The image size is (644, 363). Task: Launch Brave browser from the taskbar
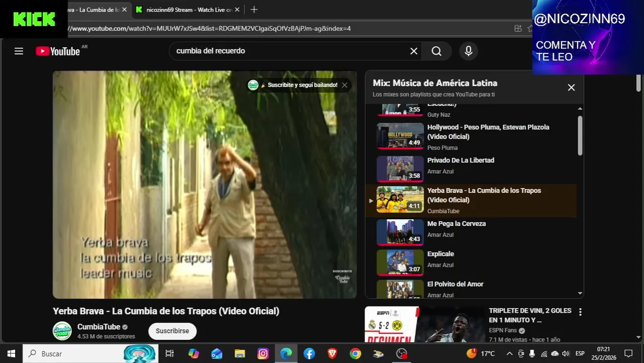[333, 353]
